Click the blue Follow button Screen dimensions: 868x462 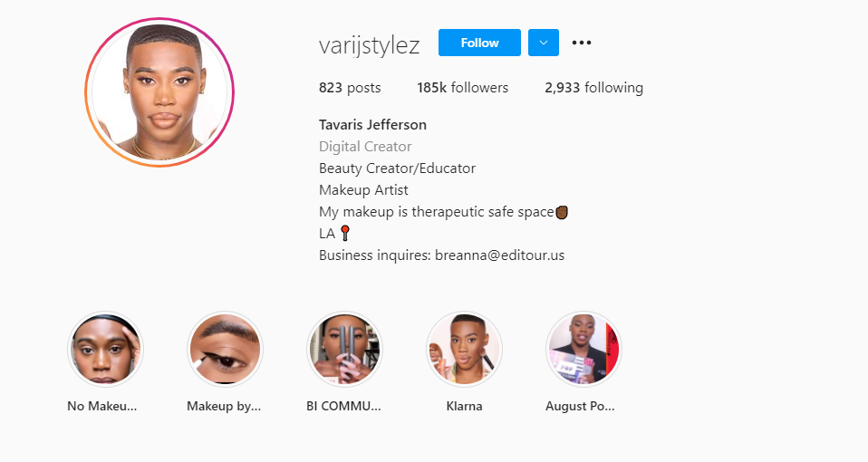479,43
